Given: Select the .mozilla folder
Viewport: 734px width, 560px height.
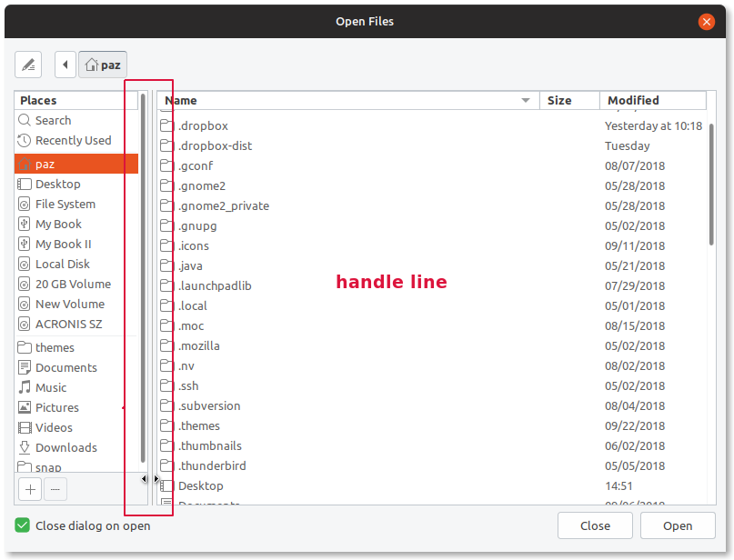Looking at the screenshot, I should (x=431, y=345).
